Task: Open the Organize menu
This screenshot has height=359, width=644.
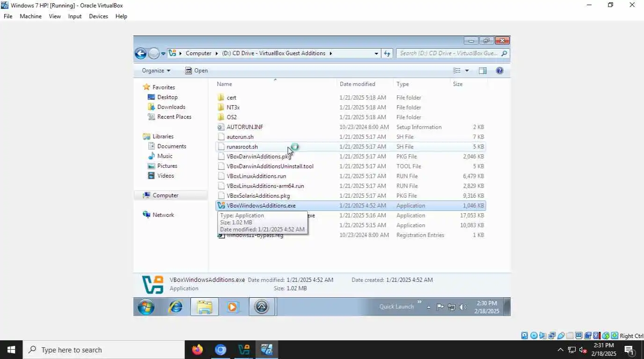Action: [x=156, y=71]
